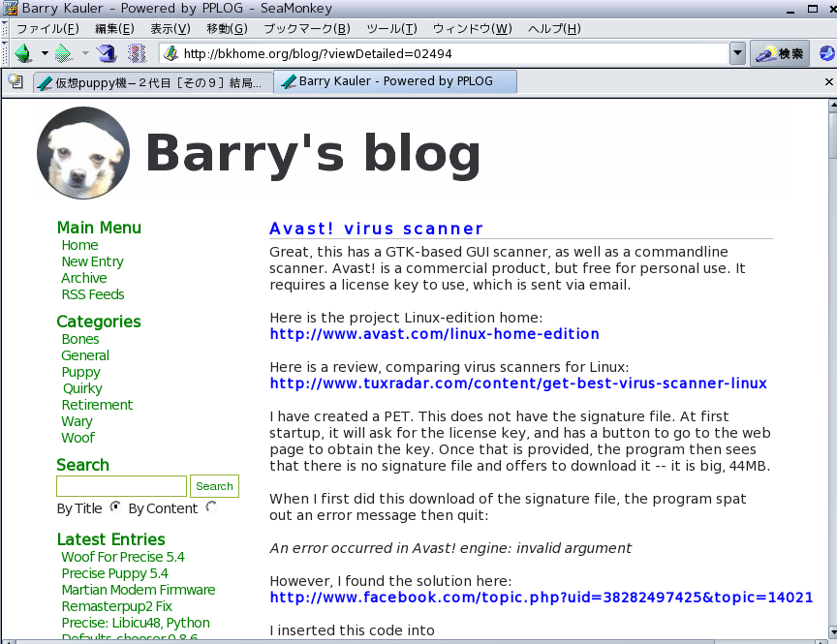Click the window title bar app icon

(x=11, y=9)
